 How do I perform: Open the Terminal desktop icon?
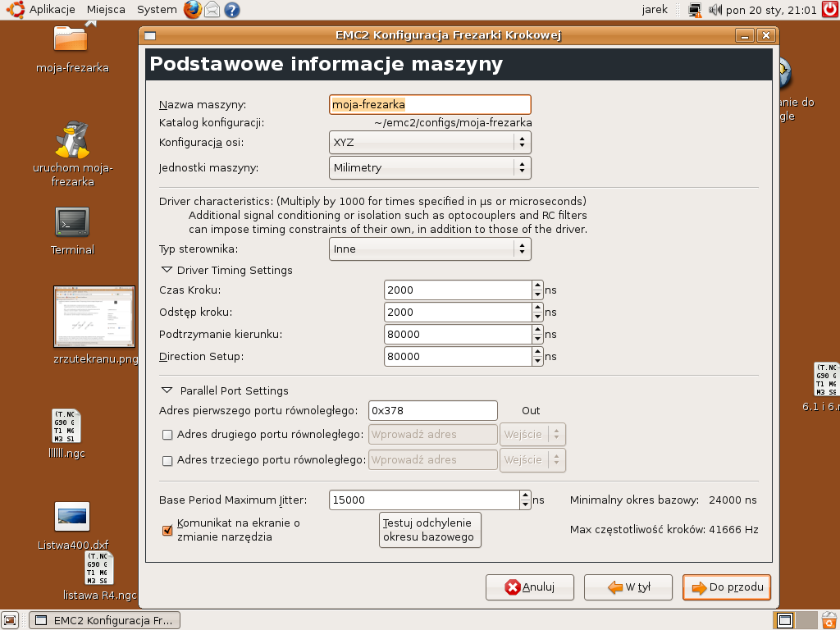[72, 221]
